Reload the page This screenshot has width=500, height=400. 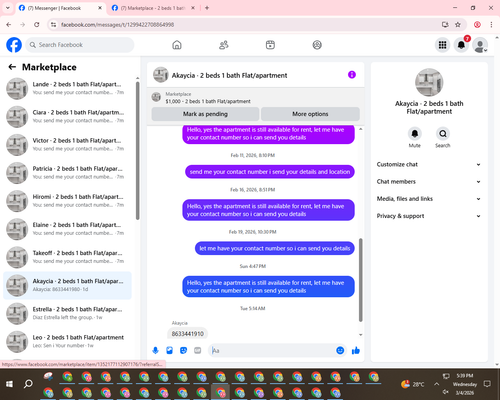click(37, 25)
